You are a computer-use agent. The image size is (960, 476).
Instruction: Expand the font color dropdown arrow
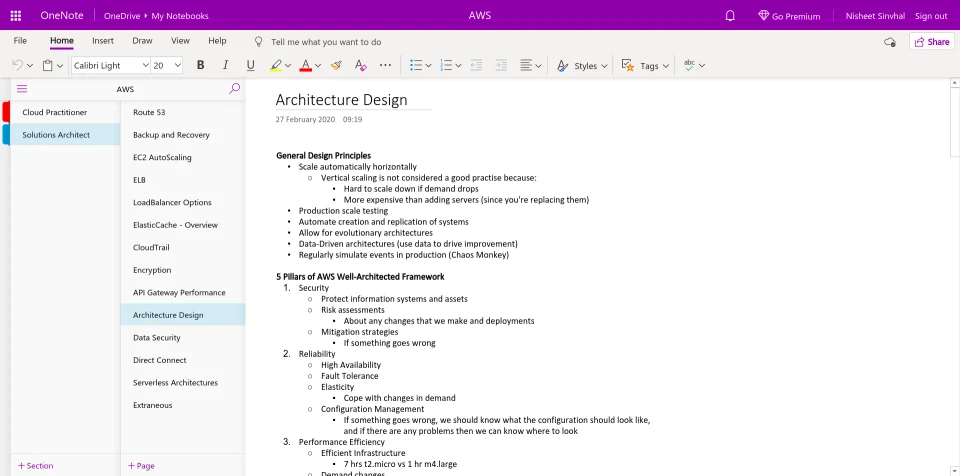[318, 66]
